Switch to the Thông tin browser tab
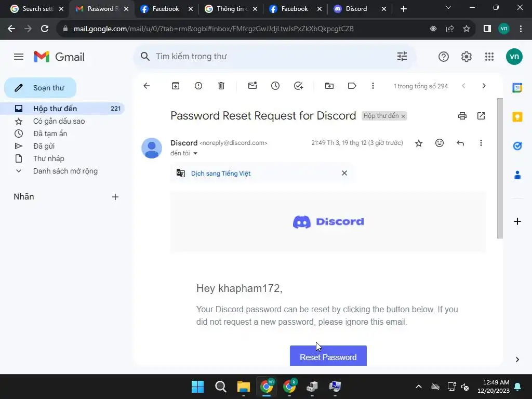 tap(230, 9)
